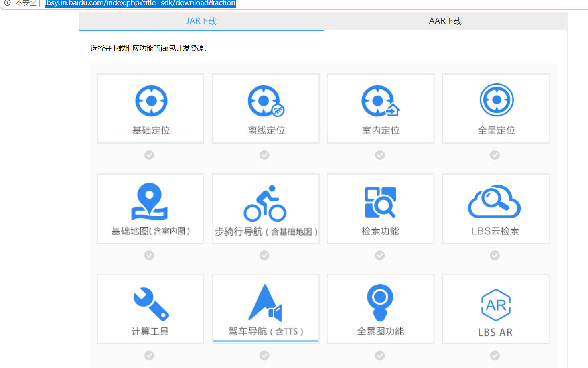588x368 pixels.
Task: Select the LBS AR download card
Action: coord(495,309)
